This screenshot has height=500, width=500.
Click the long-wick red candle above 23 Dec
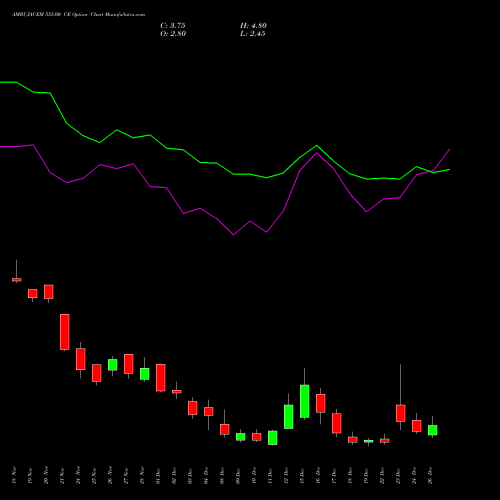click(401, 413)
